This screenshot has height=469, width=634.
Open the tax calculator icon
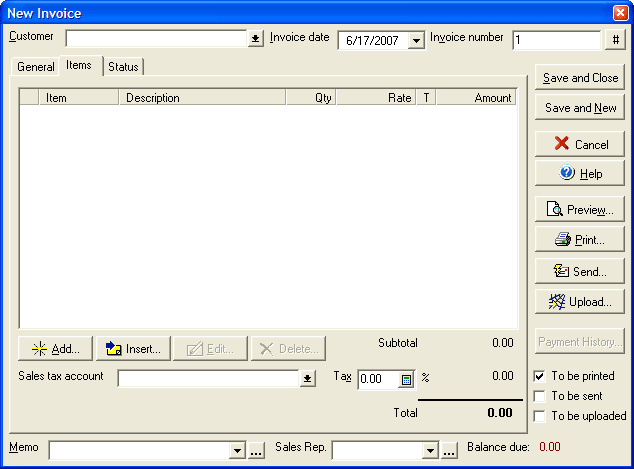[407, 380]
